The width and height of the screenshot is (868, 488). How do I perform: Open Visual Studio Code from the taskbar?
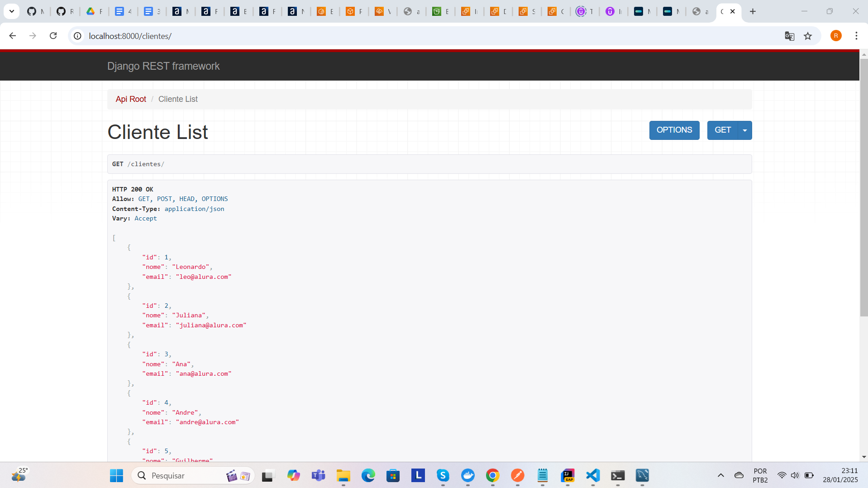[x=592, y=476]
